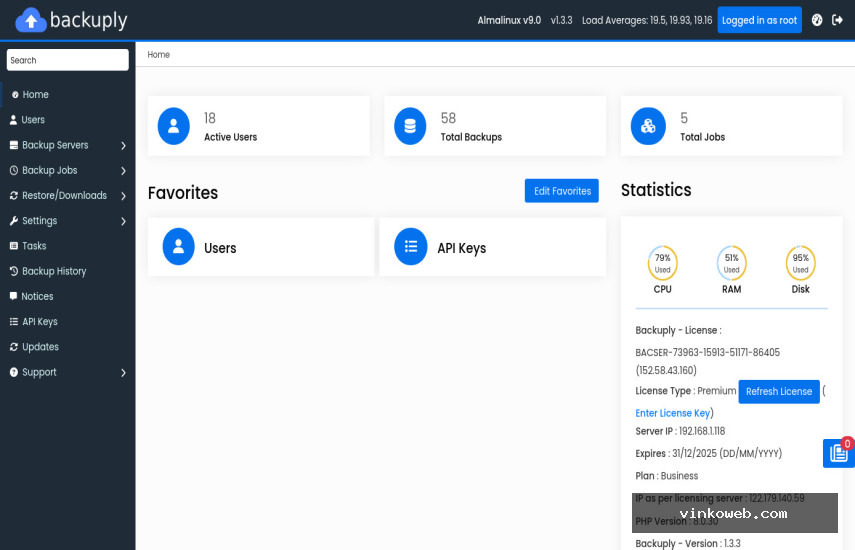This screenshot has width=855, height=550.
Task: Click the Notices comment icon
Action: (x=14, y=296)
